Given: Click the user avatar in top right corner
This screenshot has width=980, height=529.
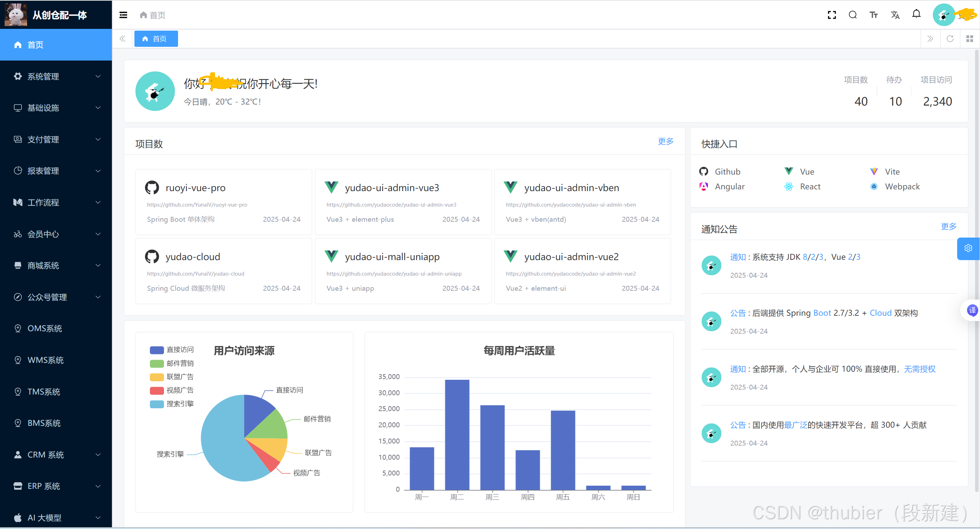Looking at the screenshot, I should (x=944, y=15).
